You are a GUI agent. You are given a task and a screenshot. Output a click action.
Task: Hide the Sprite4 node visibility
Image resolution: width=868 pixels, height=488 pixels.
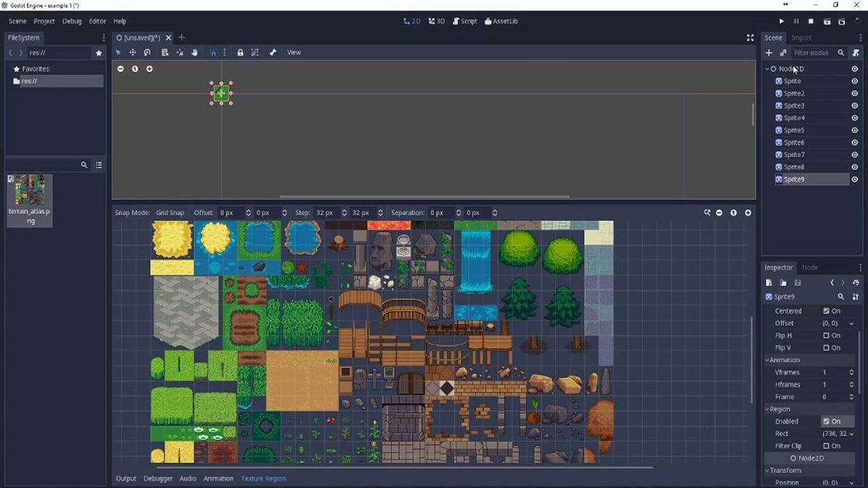(854, 118)
